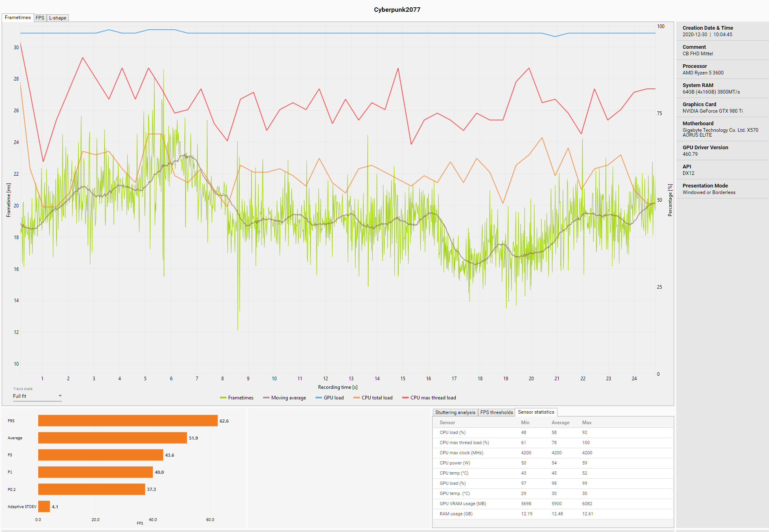The height and width of the screenshot is (532, 769).
Task: Click the Recording time [s] axis label
Action: [338, 387]
